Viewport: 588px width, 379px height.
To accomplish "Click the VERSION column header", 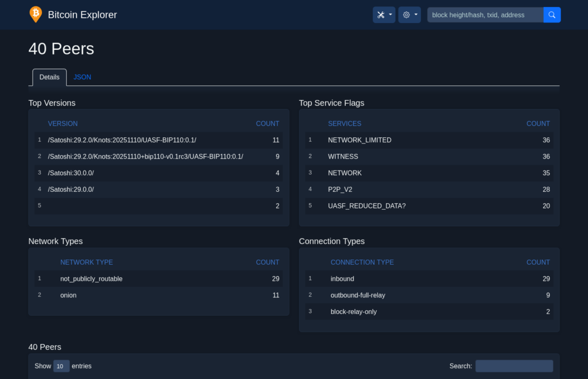I will [63, 123].
